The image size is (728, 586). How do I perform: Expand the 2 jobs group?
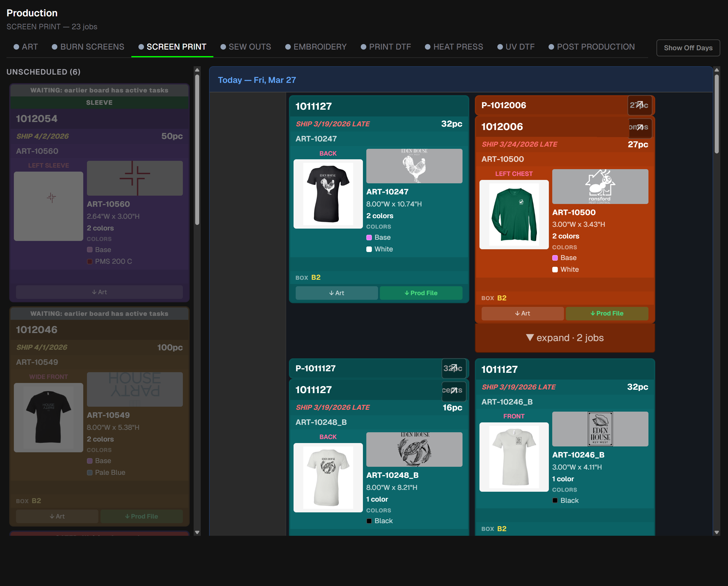click(x=565, y=338)
